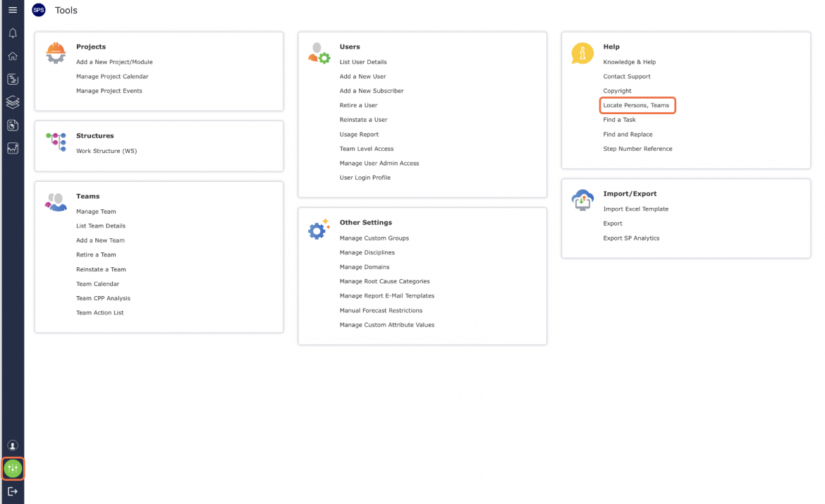This screenshot has width=825, height=504.
Task: Open Team Action List
Action: 99,312
